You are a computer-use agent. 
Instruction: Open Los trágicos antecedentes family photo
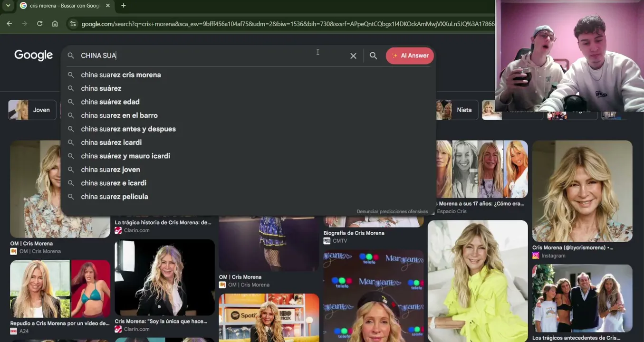pyautogui.click(x=582, y=298)
